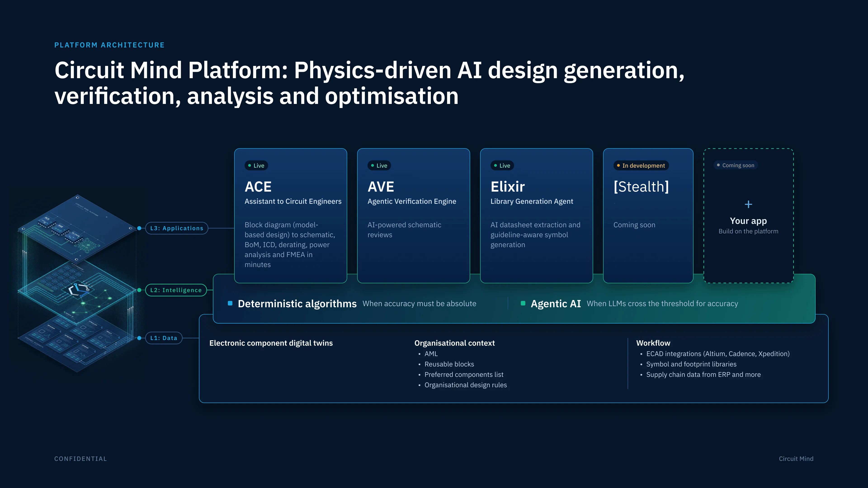
Task: Click the green square beside Agentic AI
Action: point(523,303)
